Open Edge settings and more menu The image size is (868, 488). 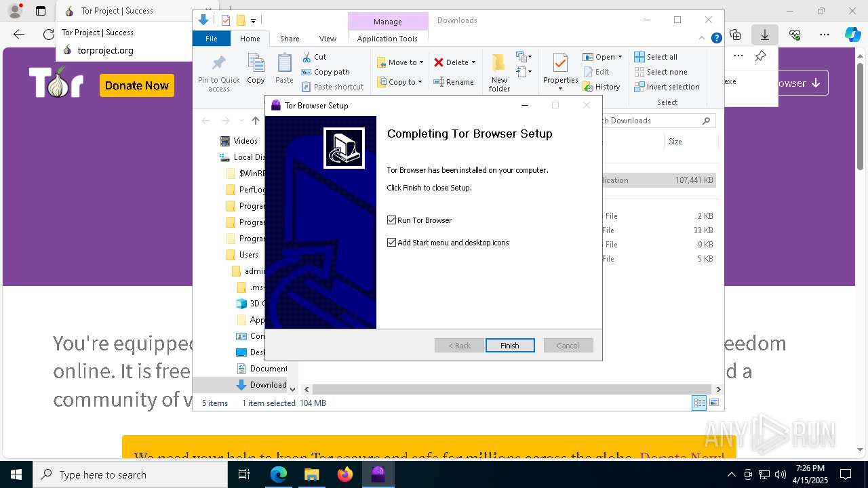[825, 34]
